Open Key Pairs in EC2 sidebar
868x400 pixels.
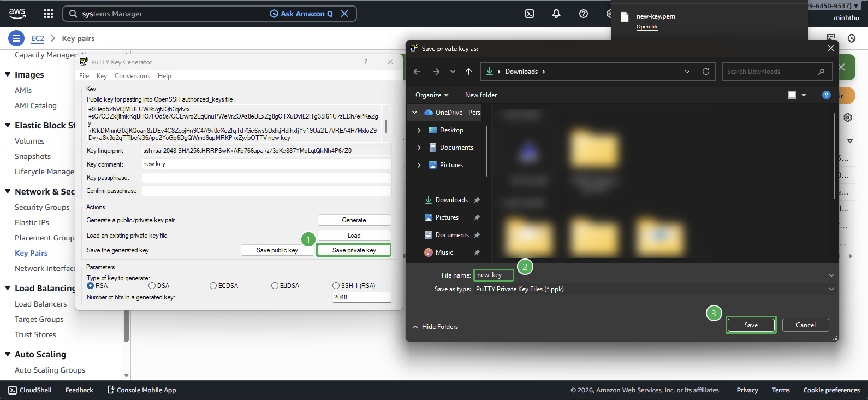(x=31, y=253)
